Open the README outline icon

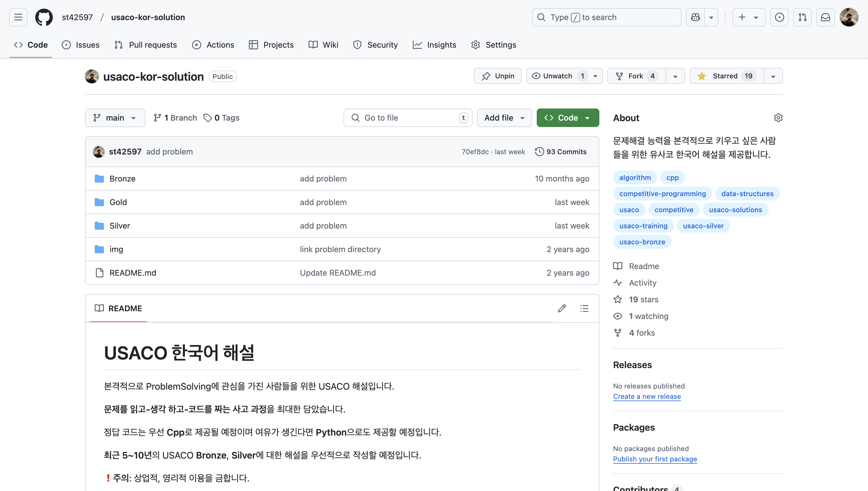click(584, 308)
